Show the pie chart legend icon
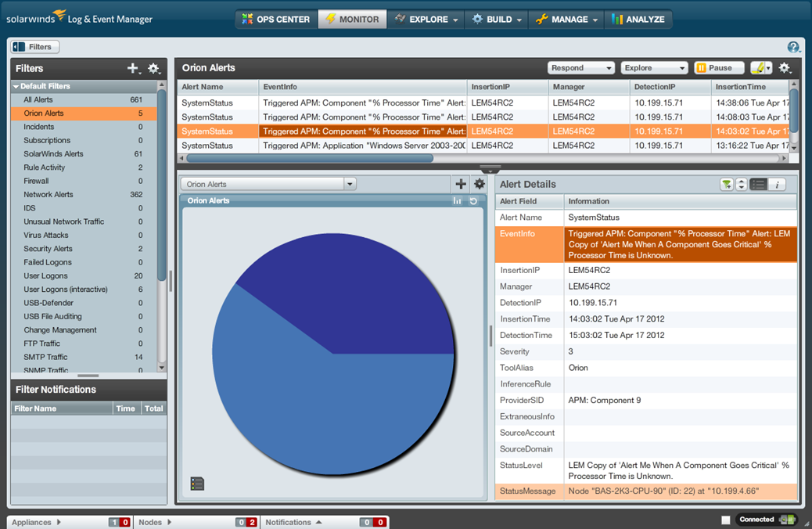The width and height of the screenshot is (812, 529). click(197, 484)
